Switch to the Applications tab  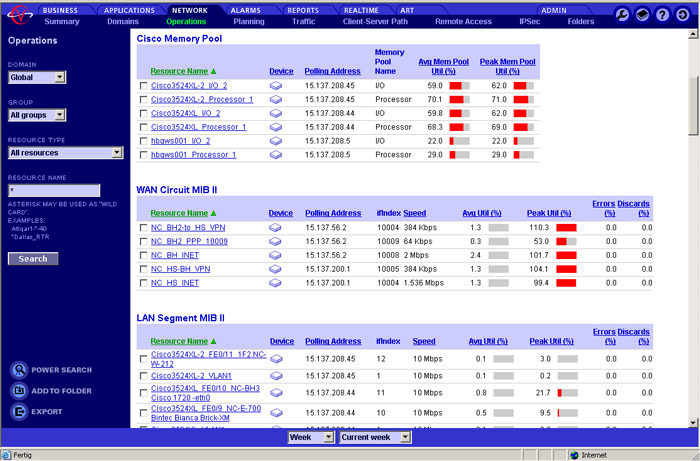(x=129, y=10)
